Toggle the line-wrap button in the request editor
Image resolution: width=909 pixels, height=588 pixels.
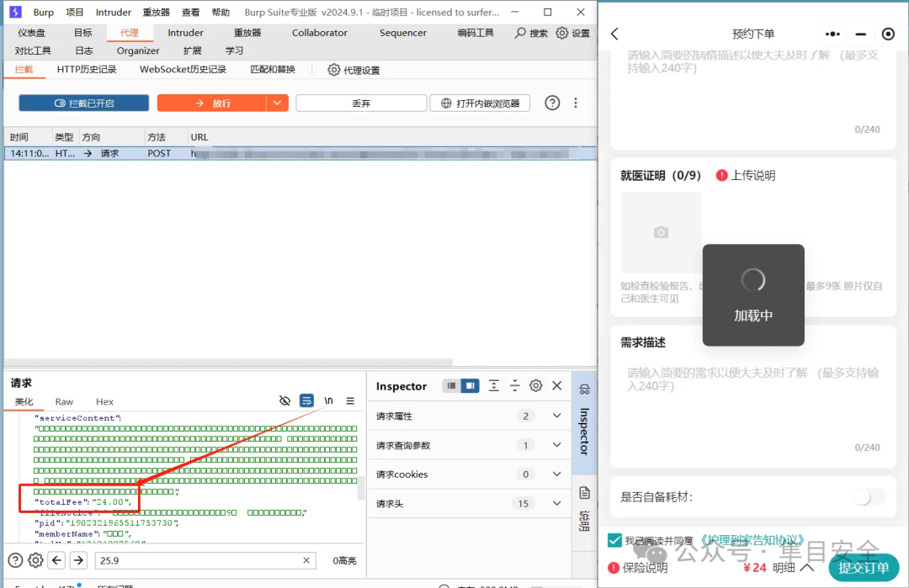click(x=306, y=401)
